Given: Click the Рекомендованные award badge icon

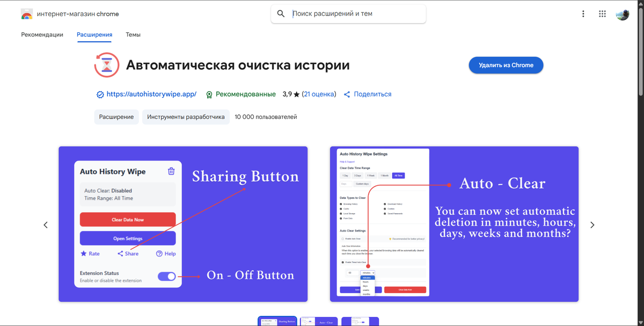Looking at the screenshot, I should [209, 95].
